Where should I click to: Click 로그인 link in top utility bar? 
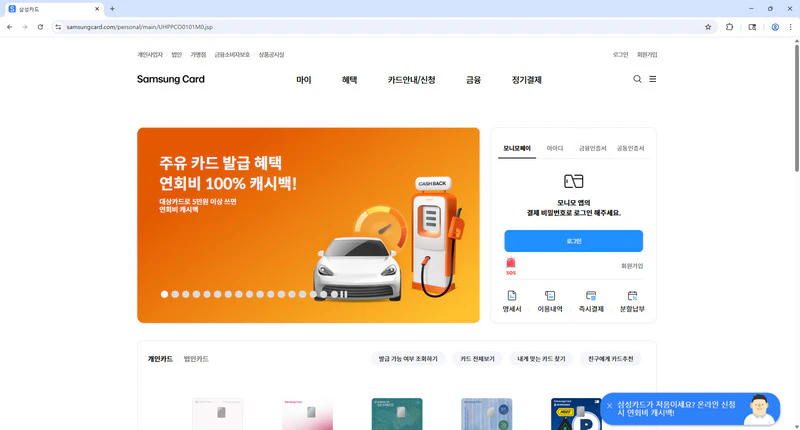point(620,55)
